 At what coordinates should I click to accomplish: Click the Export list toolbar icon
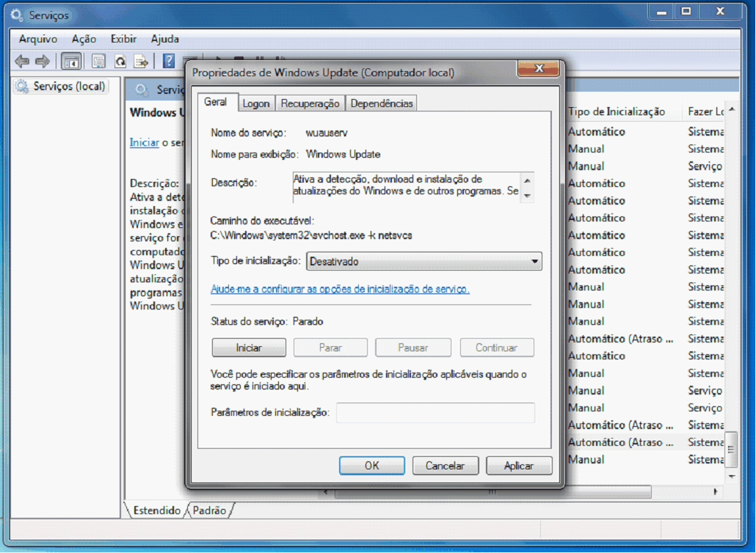[x=140, y=62]
